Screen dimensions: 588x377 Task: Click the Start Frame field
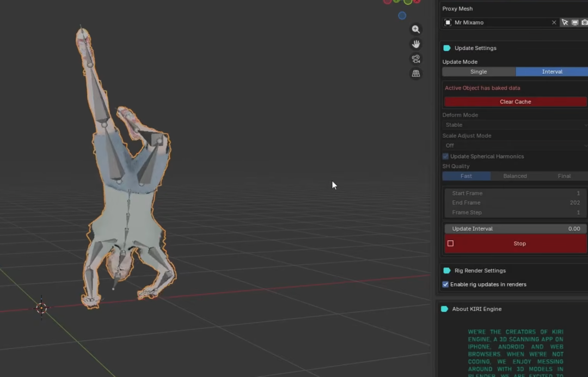click(515, 193)
